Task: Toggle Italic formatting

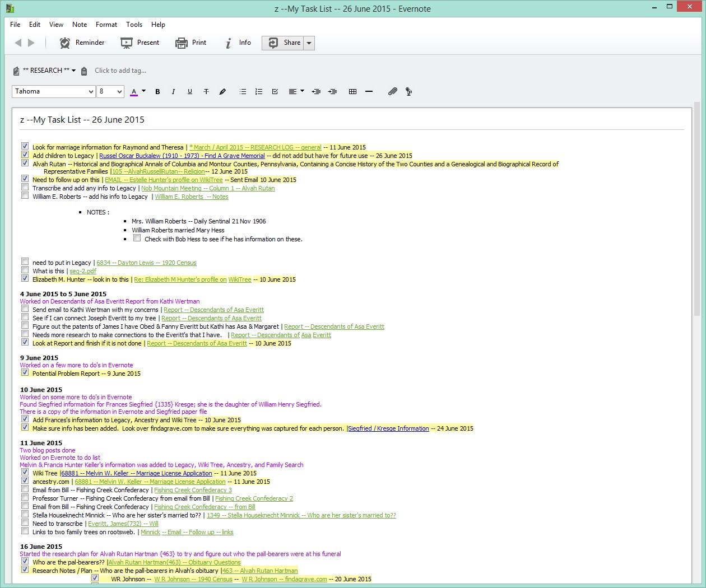Action: [173, 92]
